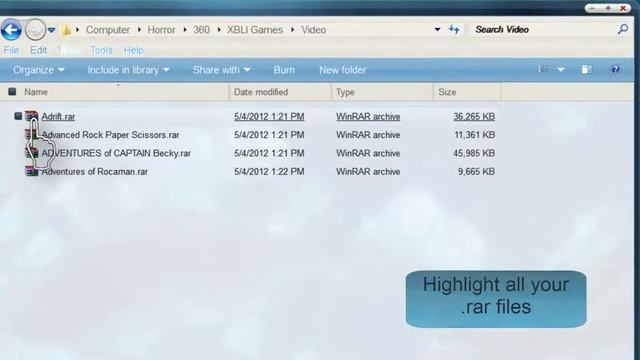640x360 pixels.
Task: Click the search magnifier icon
Action: point(623,29)
